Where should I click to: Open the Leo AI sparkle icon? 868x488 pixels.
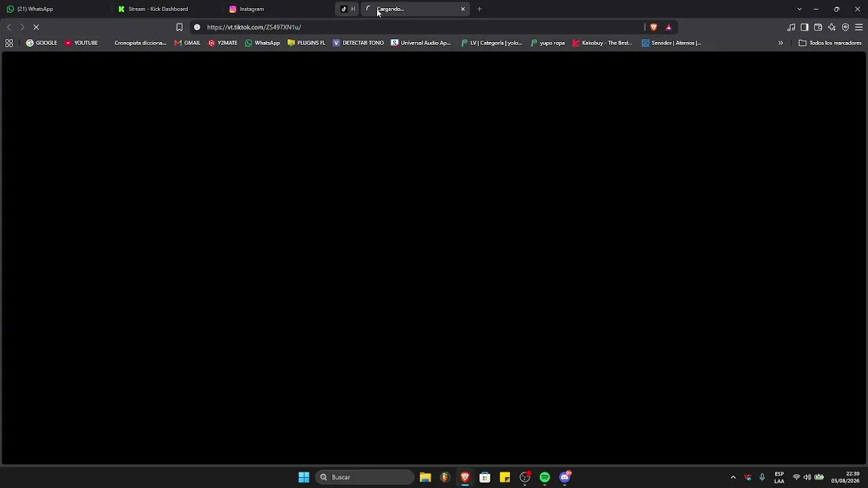coord(832,27)
